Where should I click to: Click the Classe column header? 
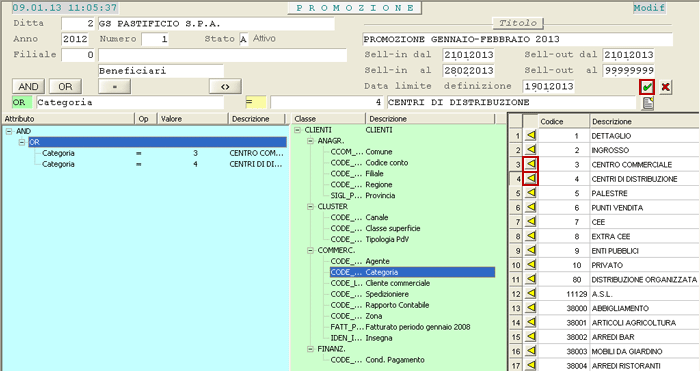click(328, 119)
